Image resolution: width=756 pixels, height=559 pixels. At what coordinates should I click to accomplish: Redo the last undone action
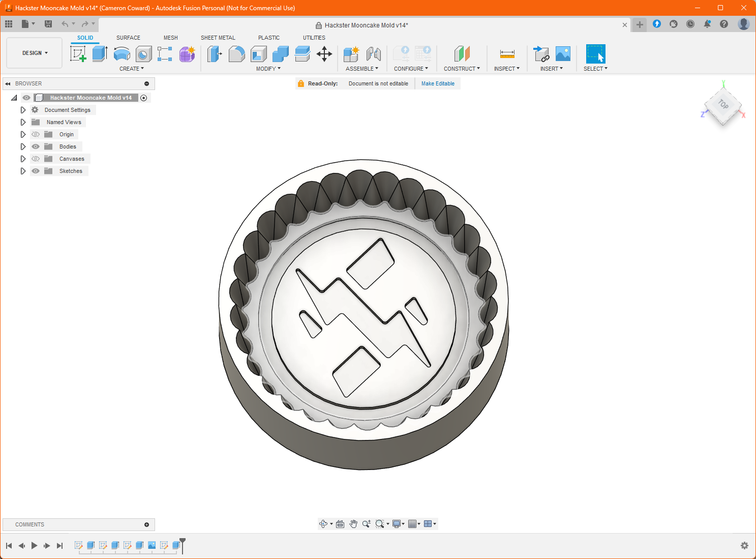click(85, 24)
